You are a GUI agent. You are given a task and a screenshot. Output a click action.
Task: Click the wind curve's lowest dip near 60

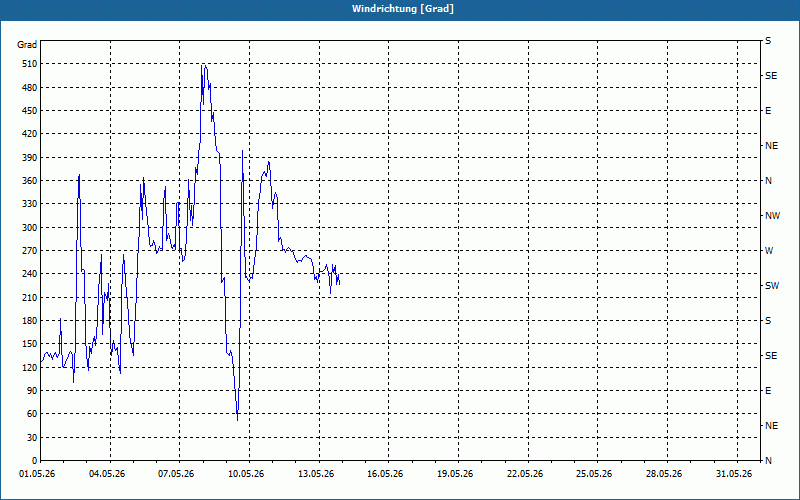238,419
